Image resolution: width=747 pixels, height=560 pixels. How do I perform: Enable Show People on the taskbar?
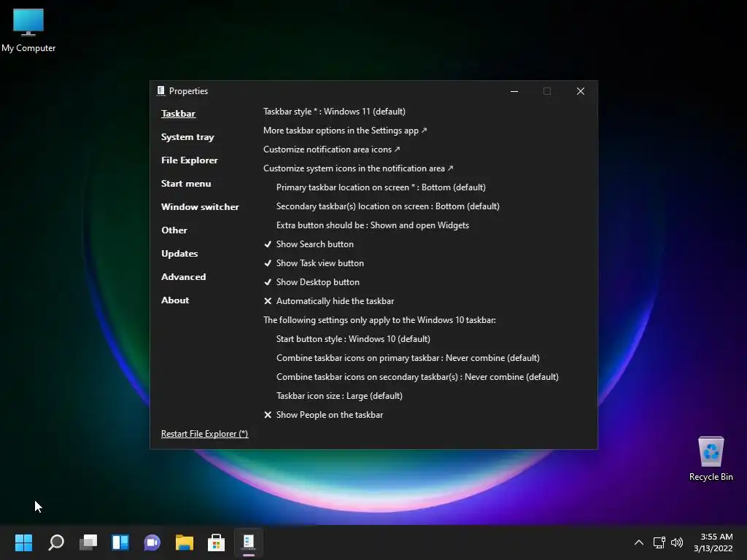pos(323,415)
